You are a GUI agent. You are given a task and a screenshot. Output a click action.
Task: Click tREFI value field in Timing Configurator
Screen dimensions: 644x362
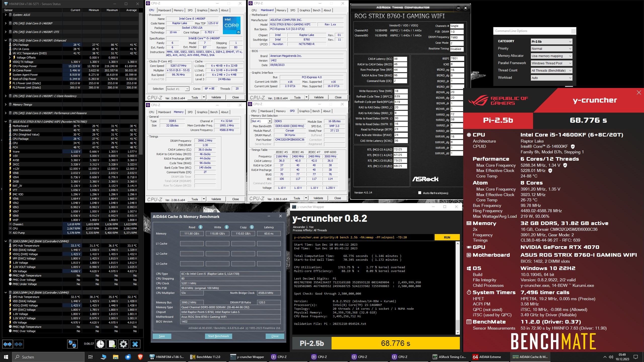click(x=457, y=58)
